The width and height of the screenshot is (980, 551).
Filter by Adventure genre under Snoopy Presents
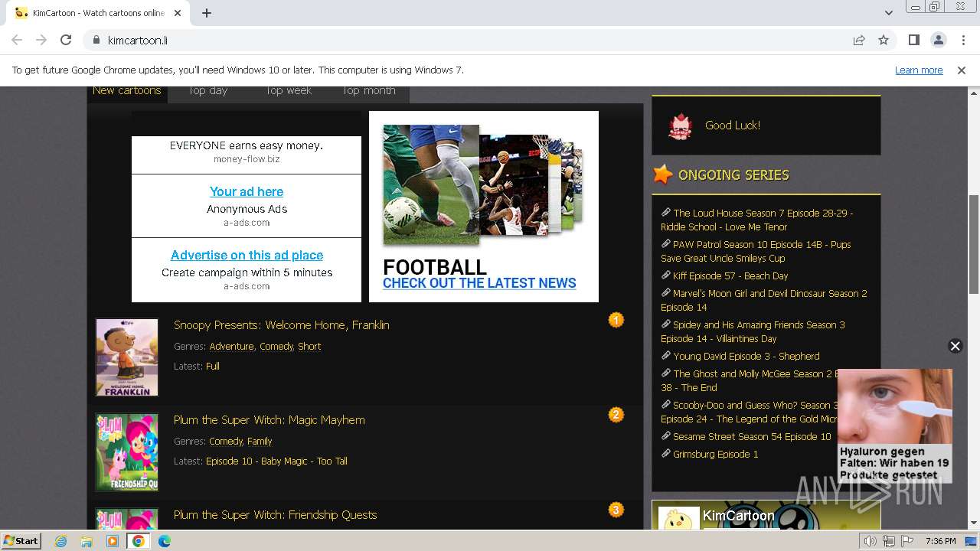click(x=231, y=347)
